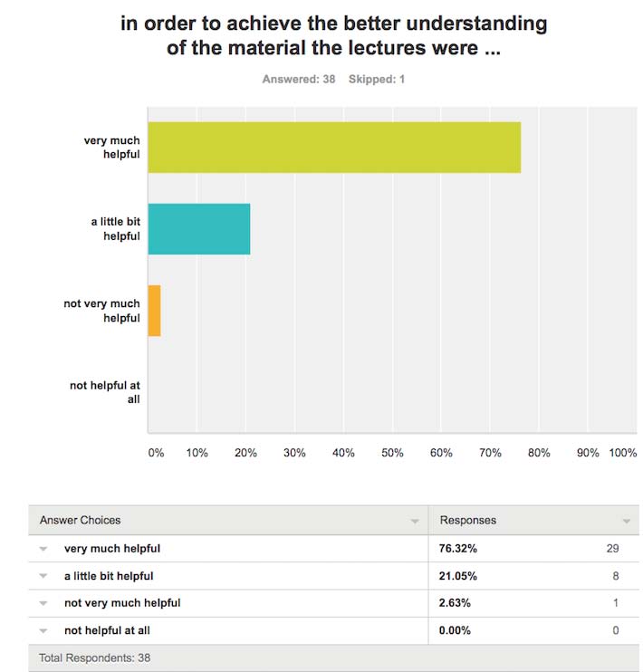The height and width of the screenshot is (672, 643).
Task: Click the Responses column sort arrow
Action: [625, 522]
